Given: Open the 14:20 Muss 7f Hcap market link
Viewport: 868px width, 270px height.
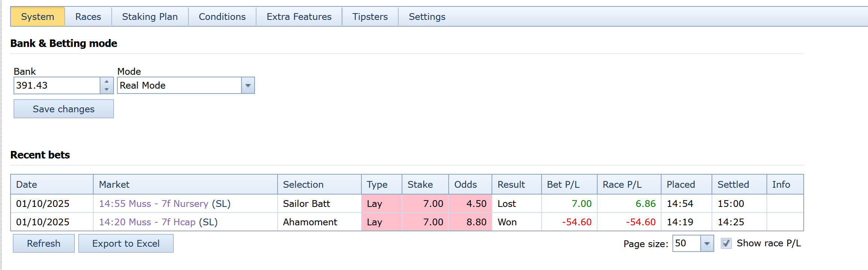Looking at the screenshot, I should pos(147,222).
